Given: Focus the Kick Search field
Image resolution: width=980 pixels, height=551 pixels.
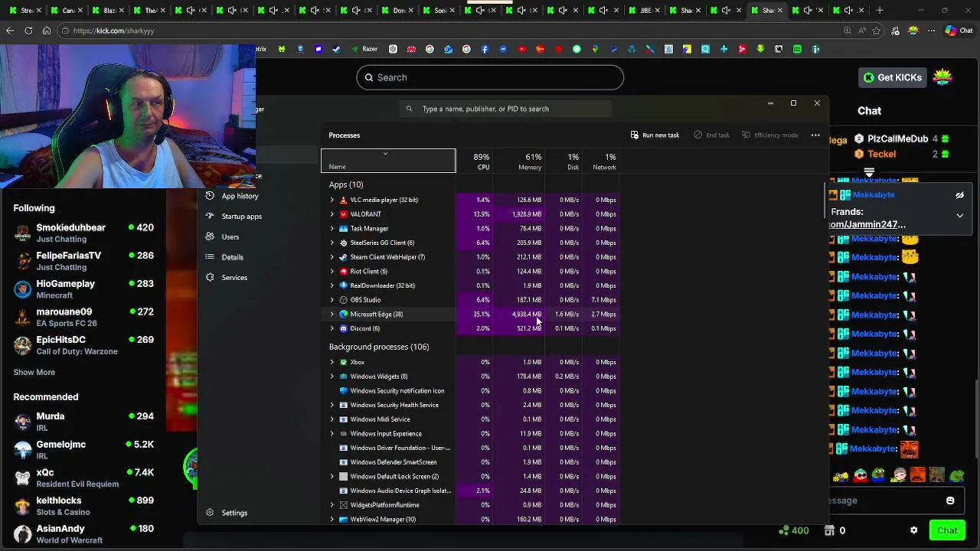Looking at the screenshot, I should [490, 77].
